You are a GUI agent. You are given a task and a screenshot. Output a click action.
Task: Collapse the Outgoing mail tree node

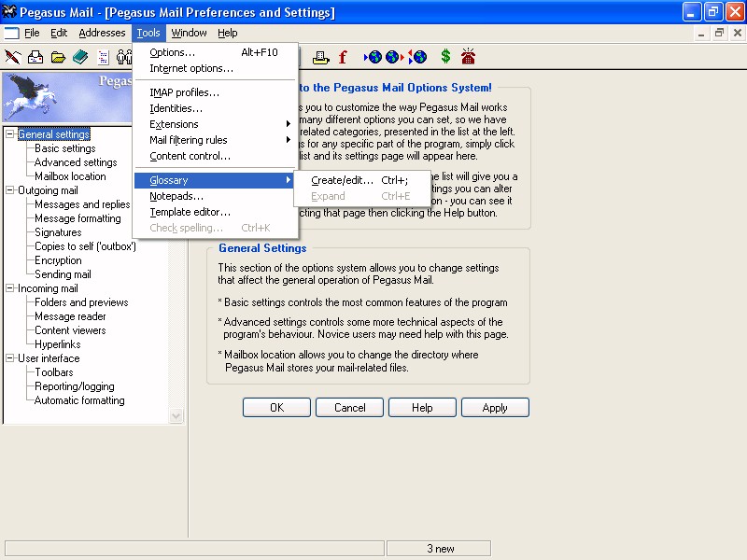9,190
